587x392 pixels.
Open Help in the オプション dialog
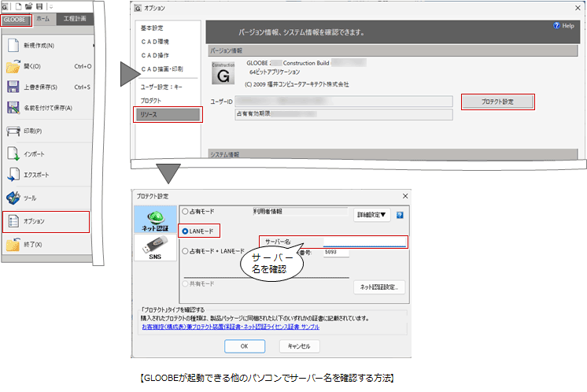point(564,26)
